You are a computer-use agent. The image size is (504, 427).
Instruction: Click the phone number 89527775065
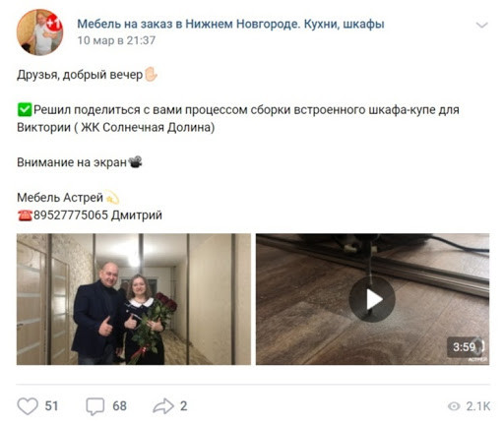71,215
